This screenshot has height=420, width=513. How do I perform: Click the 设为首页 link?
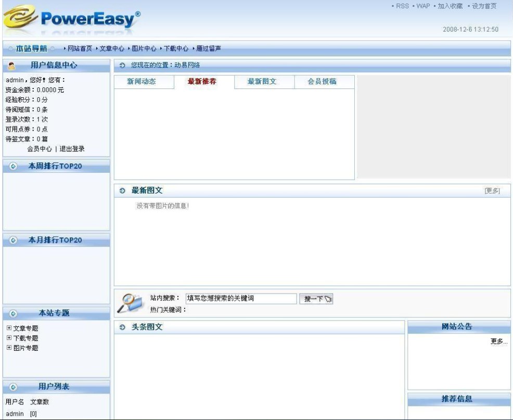point(484,6)
